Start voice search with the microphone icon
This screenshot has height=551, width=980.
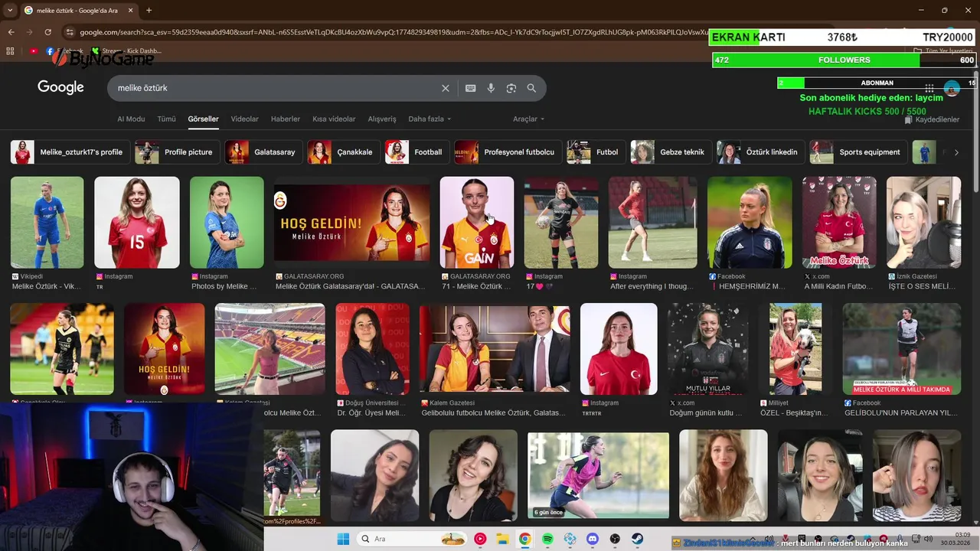coord(491,88)
